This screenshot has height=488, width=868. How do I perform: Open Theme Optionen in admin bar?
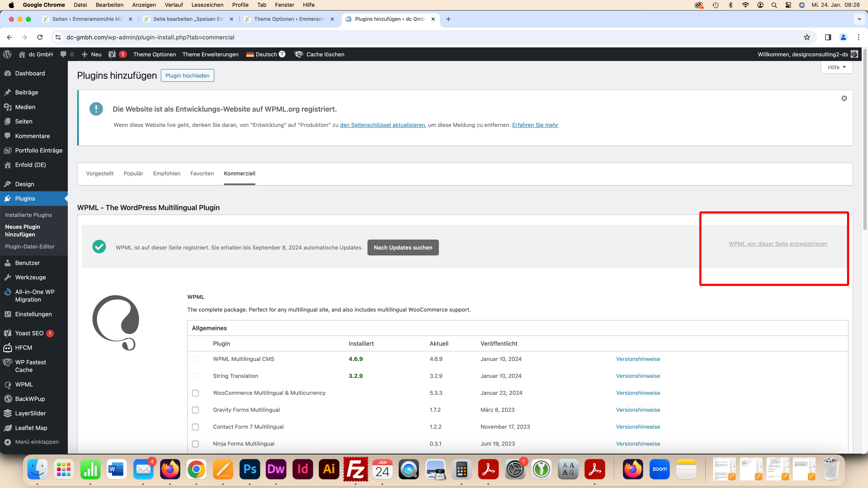(x=155, y=54)
